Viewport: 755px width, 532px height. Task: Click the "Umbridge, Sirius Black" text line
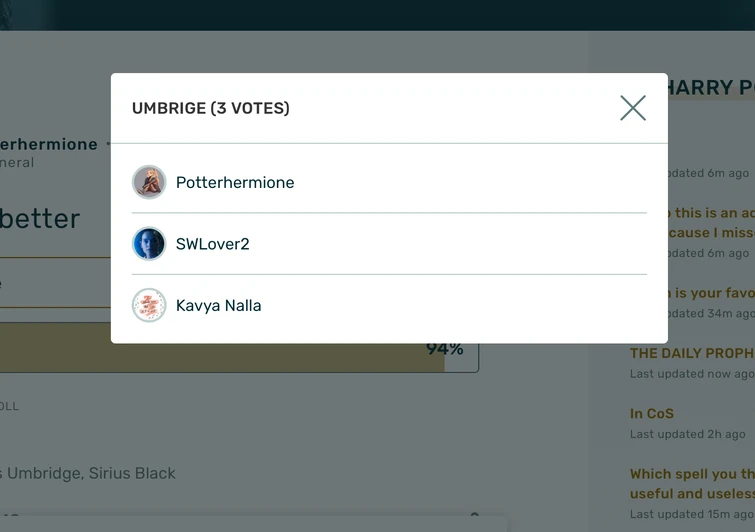[88, 473]
